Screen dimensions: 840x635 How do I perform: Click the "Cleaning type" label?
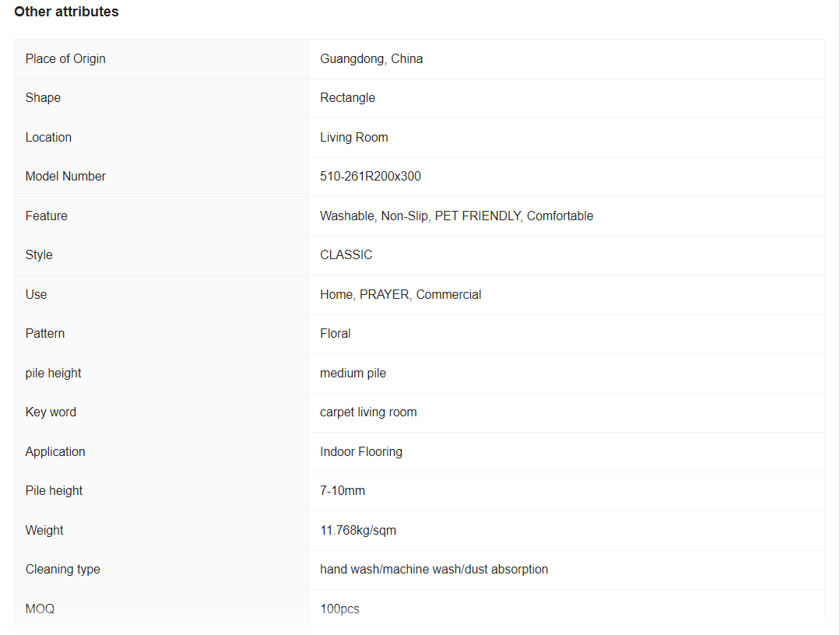coord(62,570)
